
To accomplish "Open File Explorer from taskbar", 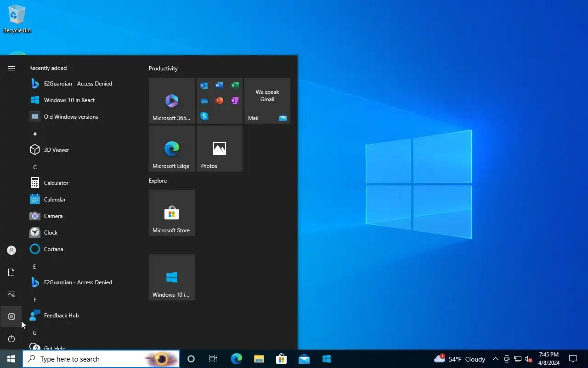I will tap(259, 359).
